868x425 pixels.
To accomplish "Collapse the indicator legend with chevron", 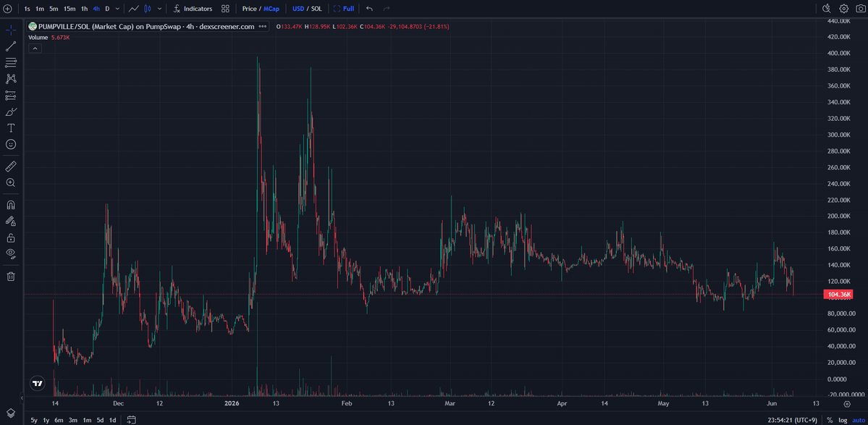I will tap(34, 48).
